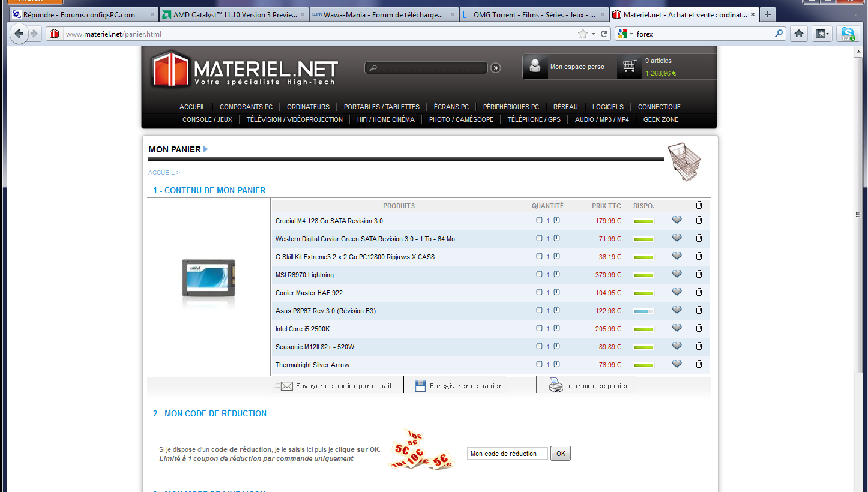Open the shopping cart icon in header
This screenshot has width=868, height=492.
coord(628,66)
